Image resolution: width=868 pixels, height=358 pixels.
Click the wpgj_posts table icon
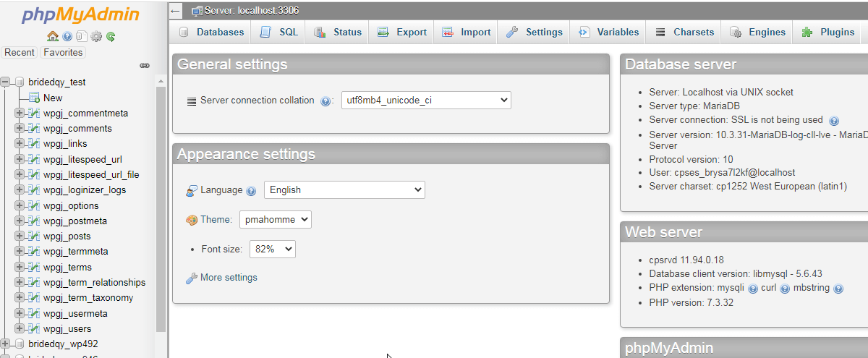34,236
